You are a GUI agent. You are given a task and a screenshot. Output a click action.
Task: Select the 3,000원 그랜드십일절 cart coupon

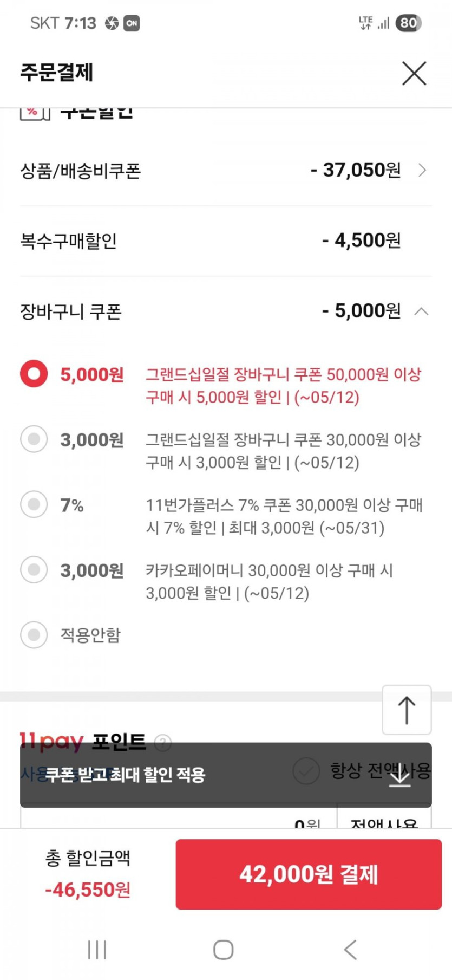point(34,439)
